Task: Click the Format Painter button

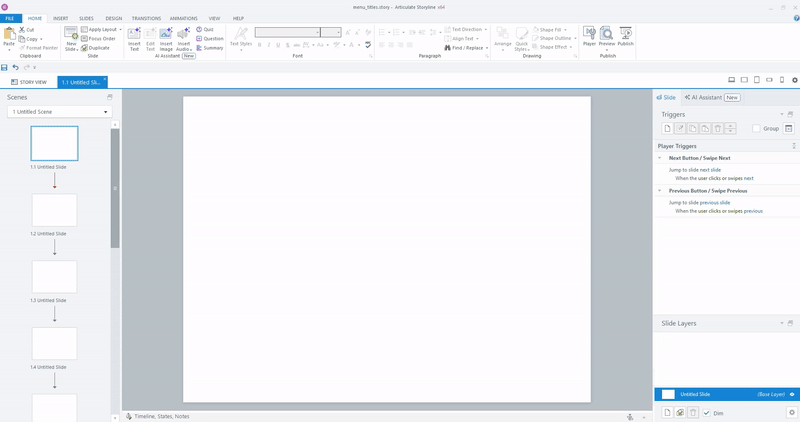Action: pyautogui.click(x=38, y=47)
